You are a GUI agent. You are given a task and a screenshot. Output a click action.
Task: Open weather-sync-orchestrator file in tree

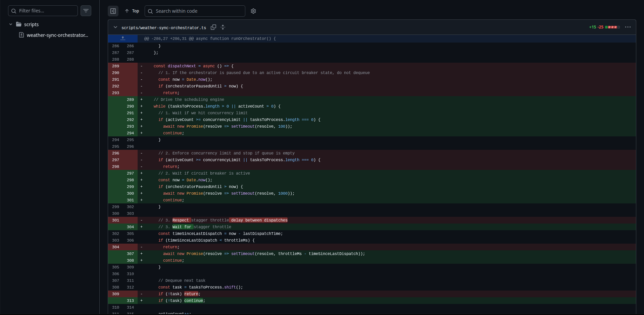point(57,35)
